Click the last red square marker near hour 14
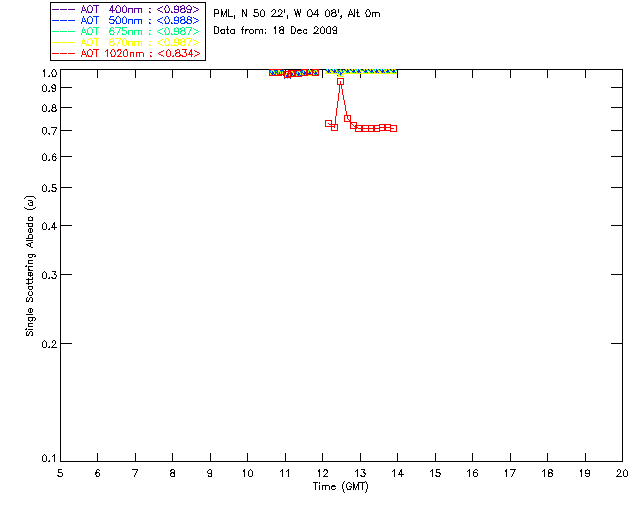Screen dimensions: 640x512 (393, 129)
